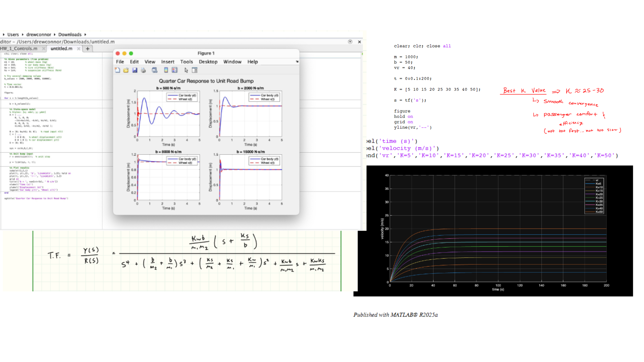The height and width of the screenshot is (362, 644).
Task: Close the untitled.m tab
Action: (x=79, y=49)
